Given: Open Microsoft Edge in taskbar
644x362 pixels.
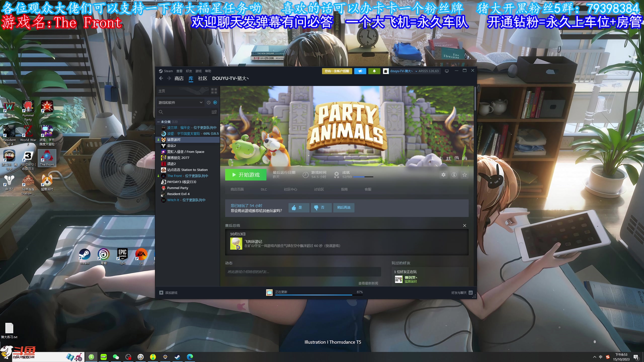Looking at the screenshot, I should pos(190,357).
